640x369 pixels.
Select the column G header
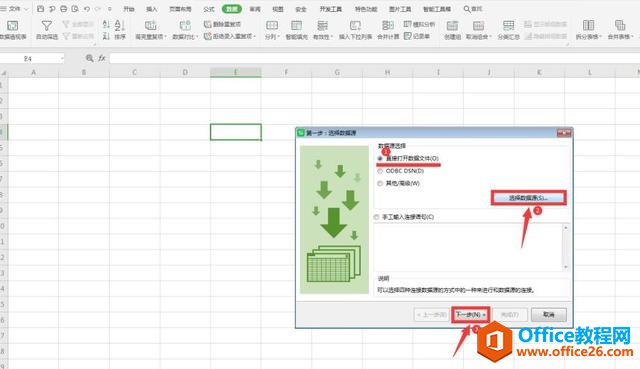pyautogui.click(x=337, y=72)
